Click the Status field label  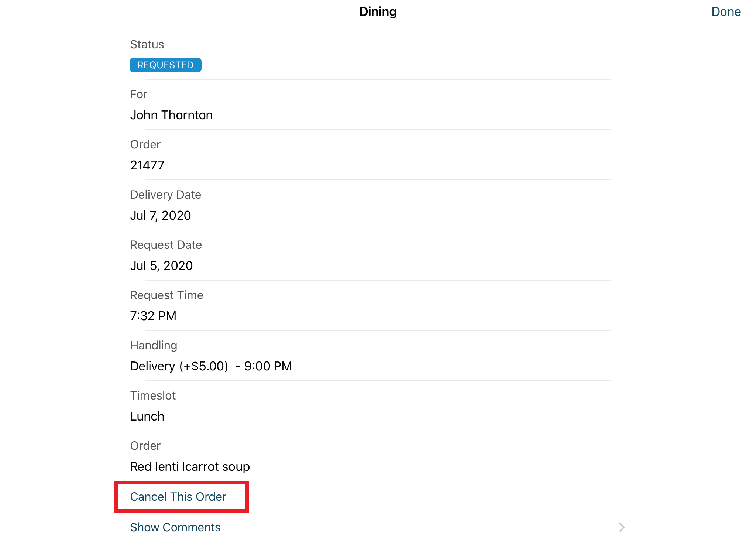(x=147, y=44)
